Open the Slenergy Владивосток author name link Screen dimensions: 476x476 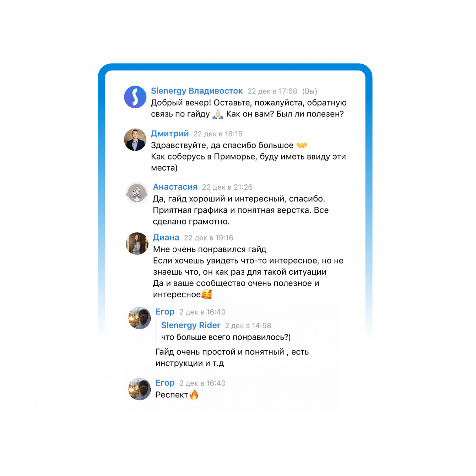point(197,91)
